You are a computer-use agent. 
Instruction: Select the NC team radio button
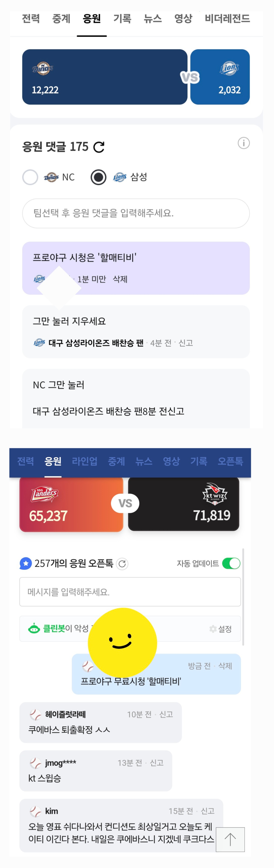pyautogui.click(x=30, y=177)
